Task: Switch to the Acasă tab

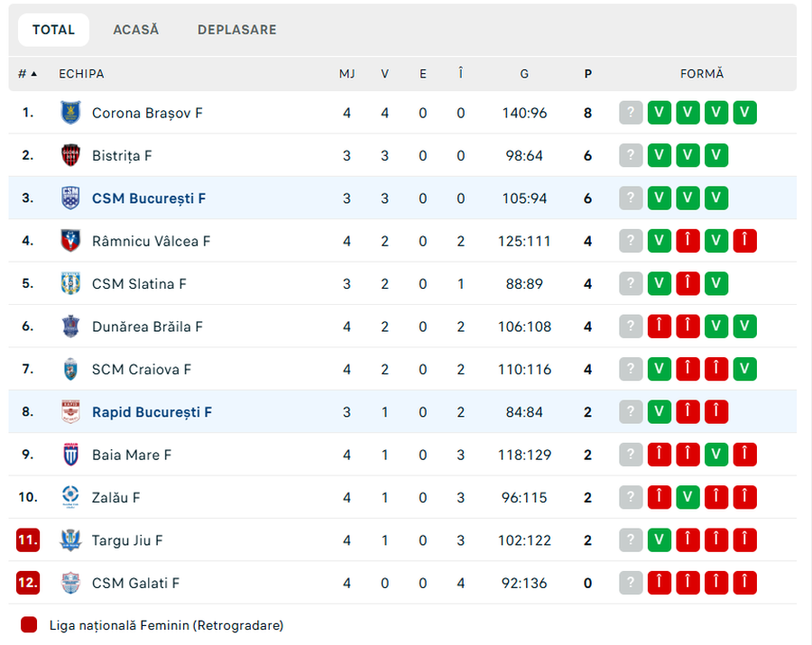Action: (136, 30)
